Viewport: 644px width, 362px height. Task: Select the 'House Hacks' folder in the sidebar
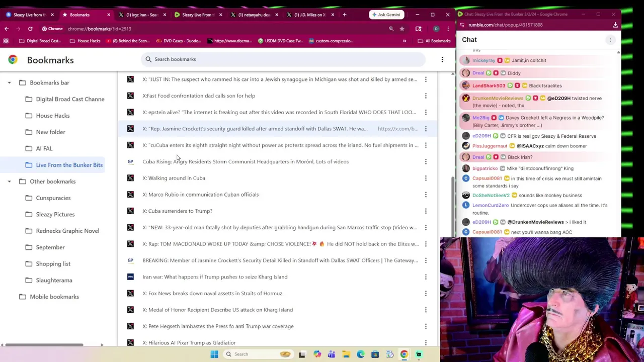(x=53, y=116)
